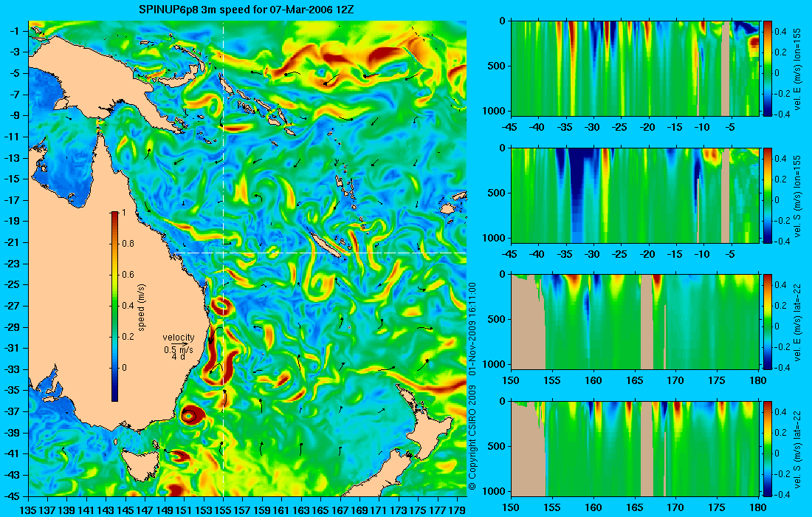This screenshot has width=812, height=517.
Task: Click the '0.5 m/s' velocity legend text
Action: [x=179, y=350]
